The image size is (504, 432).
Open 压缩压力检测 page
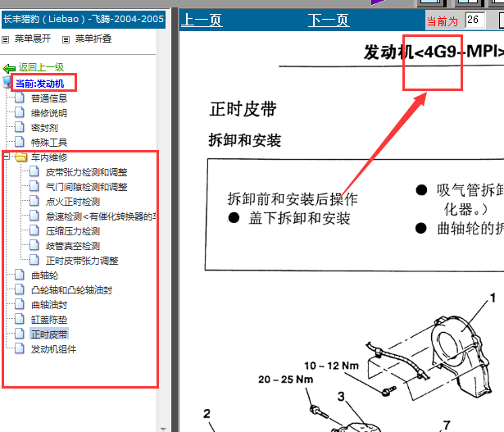[73, 231]
